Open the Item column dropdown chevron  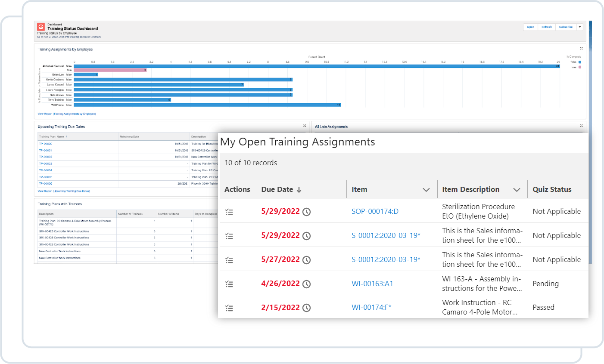(x=426, y=190)
